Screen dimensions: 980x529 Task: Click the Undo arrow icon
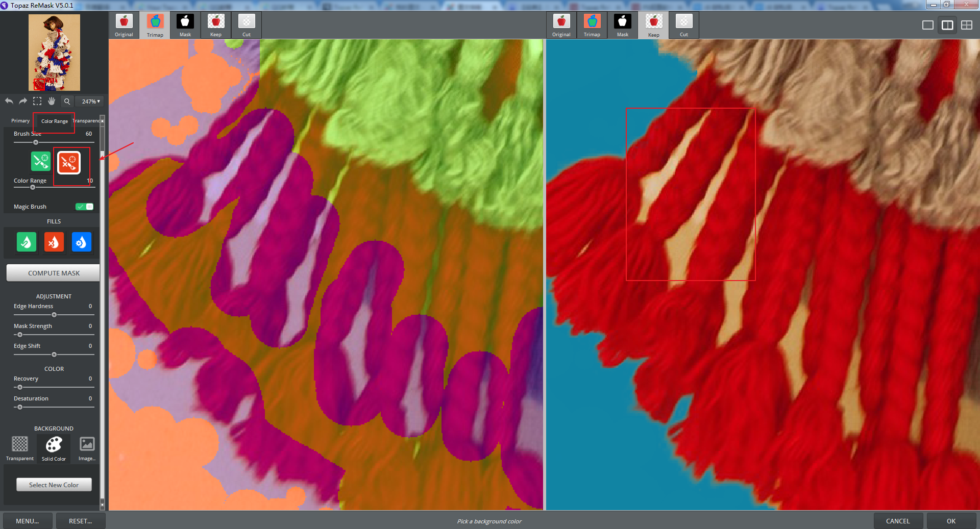[9, 101]
